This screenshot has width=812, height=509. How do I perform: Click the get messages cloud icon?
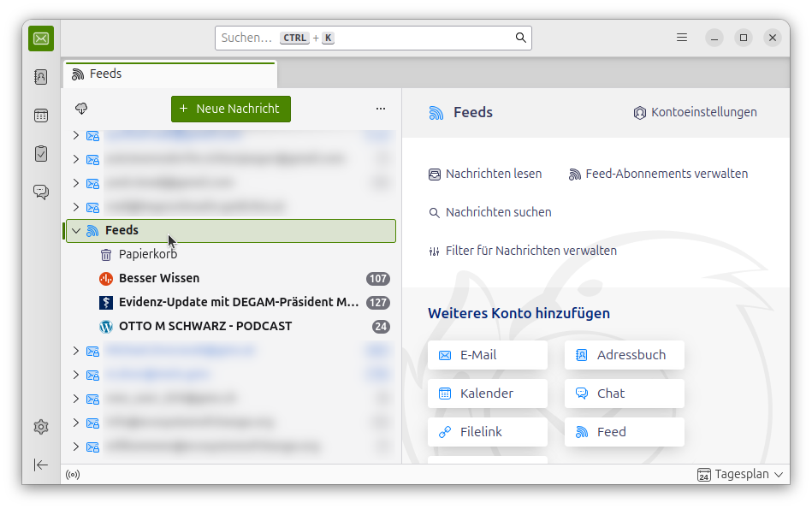coord(82,109)
